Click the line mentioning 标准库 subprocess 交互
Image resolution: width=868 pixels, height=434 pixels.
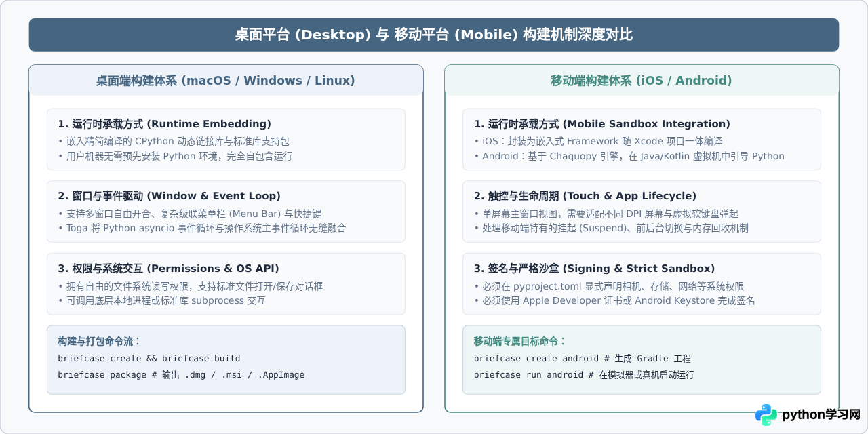click(x=162, y=300)
